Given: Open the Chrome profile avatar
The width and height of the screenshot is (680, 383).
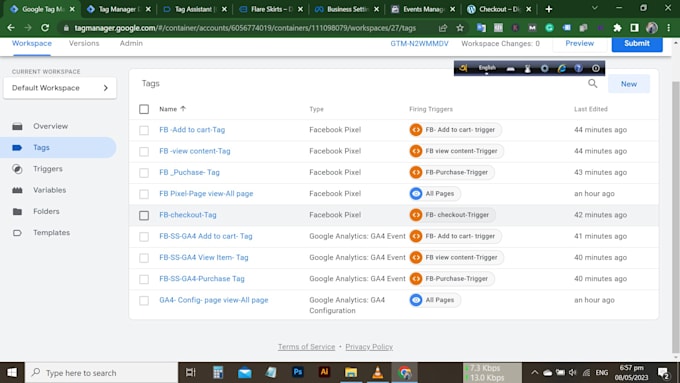Looking at the screenshot, I should pos(651,28).
